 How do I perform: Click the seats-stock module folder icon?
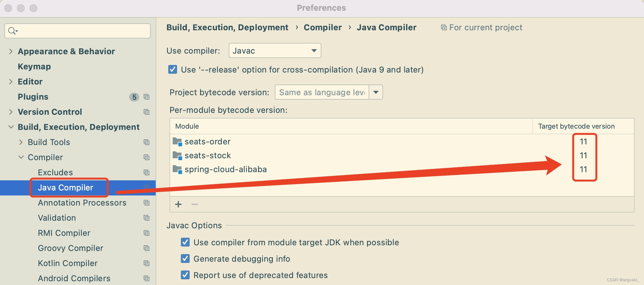177,156
